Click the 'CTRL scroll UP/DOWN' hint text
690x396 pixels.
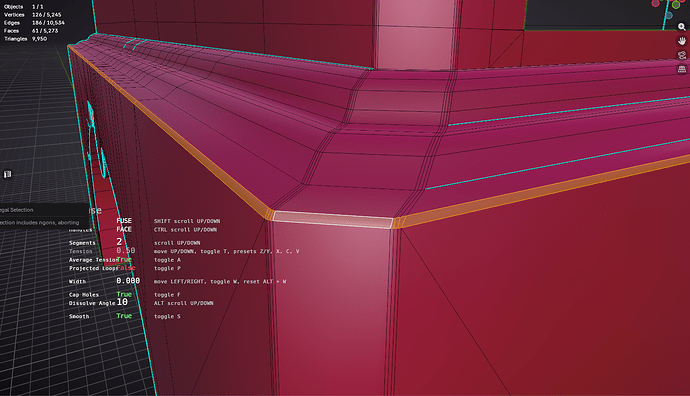click(185, 229)
